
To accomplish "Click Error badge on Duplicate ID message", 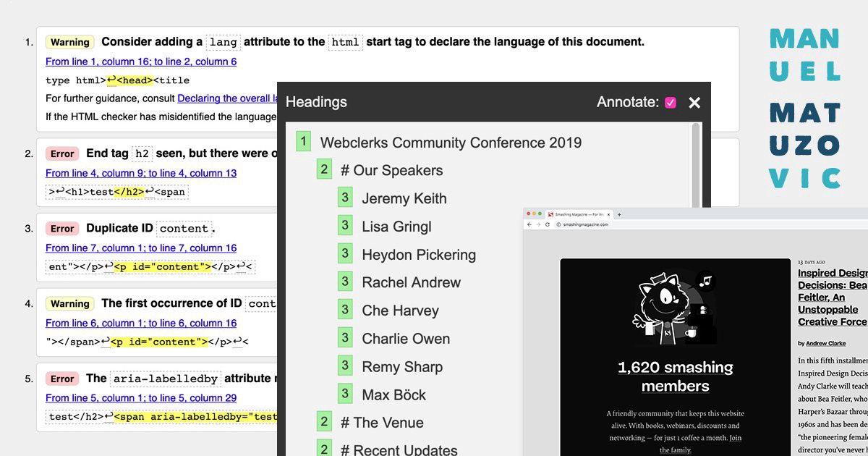I will pos(62,229).
